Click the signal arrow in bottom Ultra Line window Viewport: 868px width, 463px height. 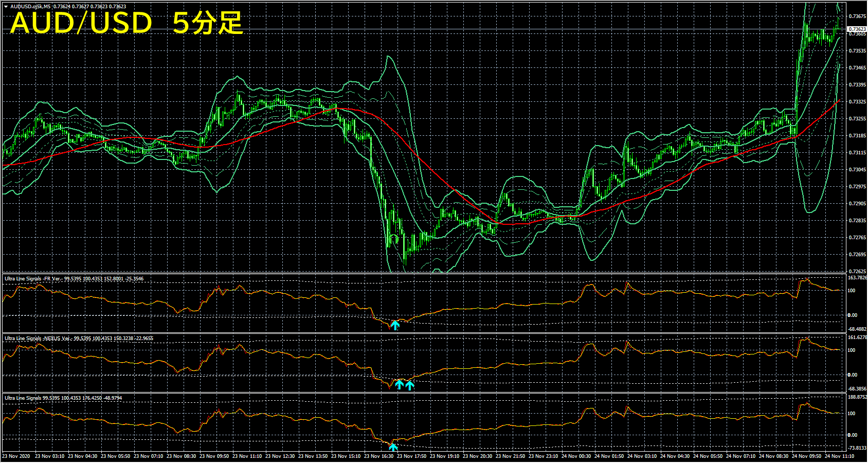coord(393,447)
